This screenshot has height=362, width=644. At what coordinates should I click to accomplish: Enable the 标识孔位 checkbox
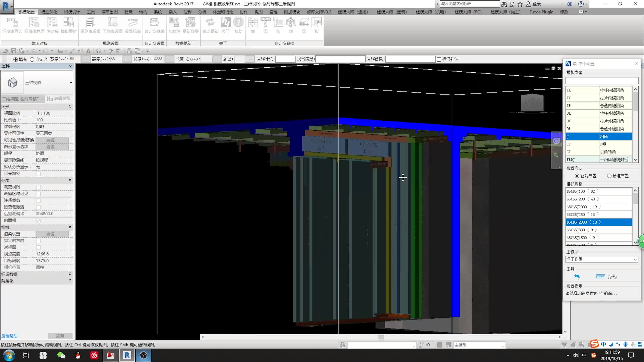[439, 59]
